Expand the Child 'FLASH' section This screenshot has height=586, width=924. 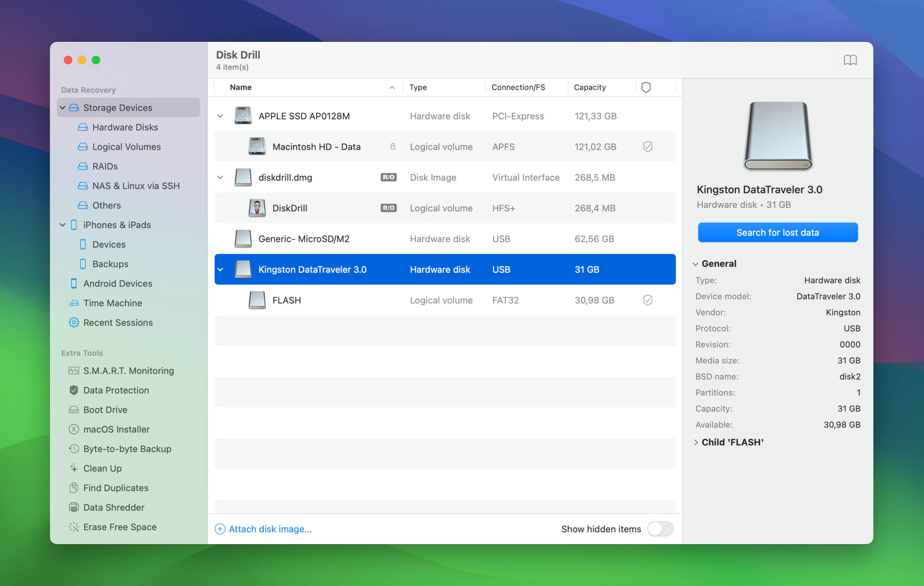point(696,442)
